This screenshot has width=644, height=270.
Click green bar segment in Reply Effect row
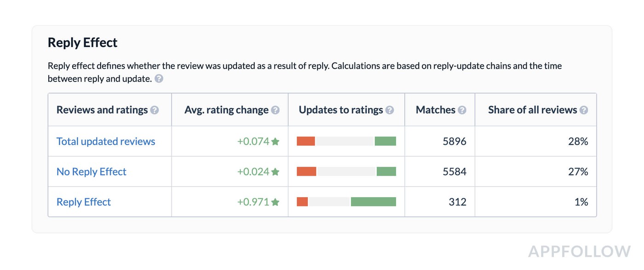coord(373,202)
